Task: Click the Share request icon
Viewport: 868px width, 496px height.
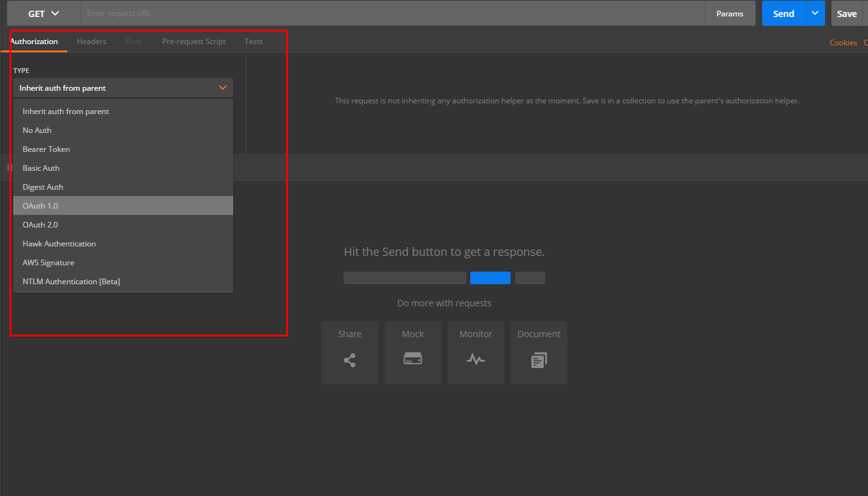Action: coord(349,353)
